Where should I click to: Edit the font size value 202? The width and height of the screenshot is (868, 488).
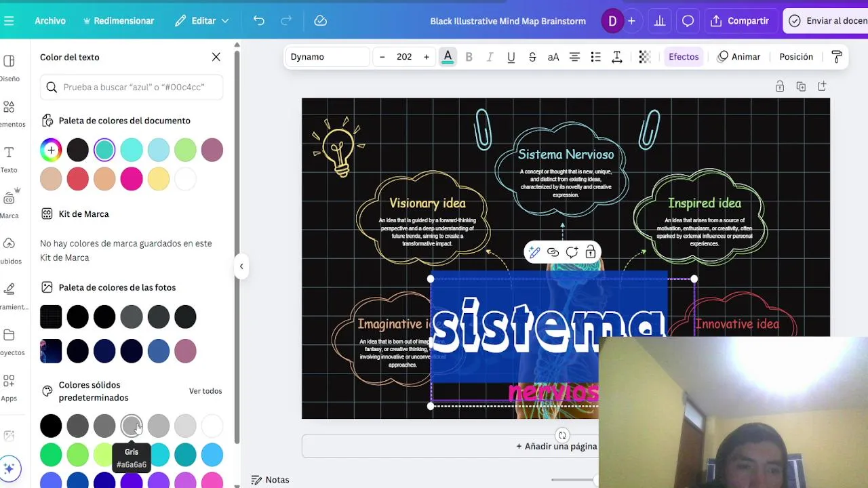[404, 57]
